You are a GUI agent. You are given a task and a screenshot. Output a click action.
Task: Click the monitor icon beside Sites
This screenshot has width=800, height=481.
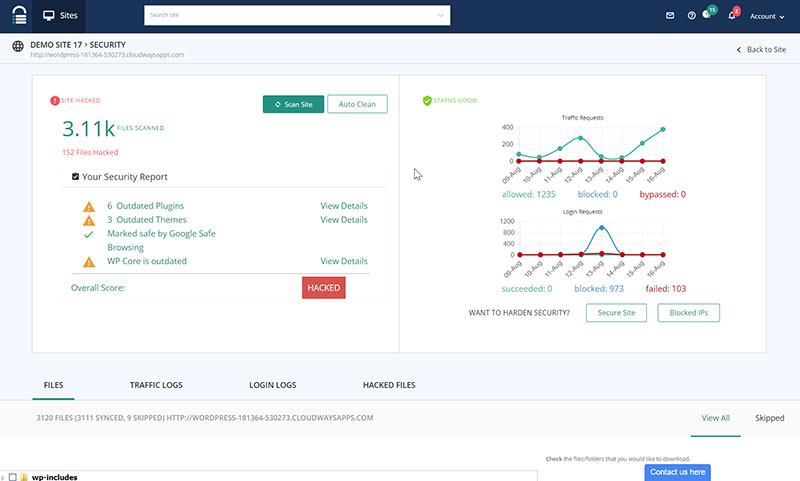click(48, 16)
